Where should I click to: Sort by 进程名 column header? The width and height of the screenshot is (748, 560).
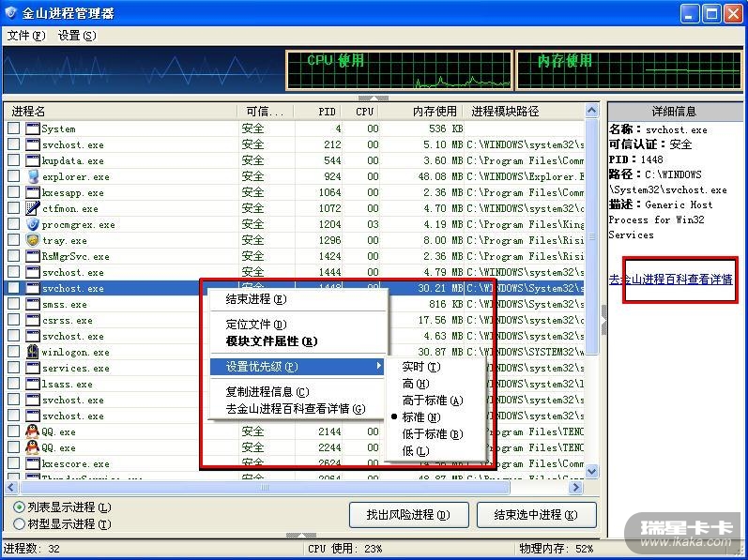121,112
